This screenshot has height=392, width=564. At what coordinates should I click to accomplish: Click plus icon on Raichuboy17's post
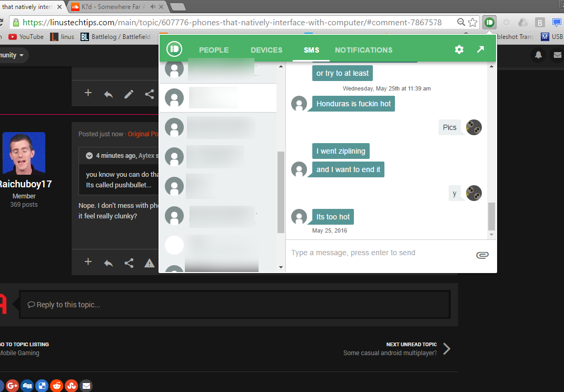point(88,262)
